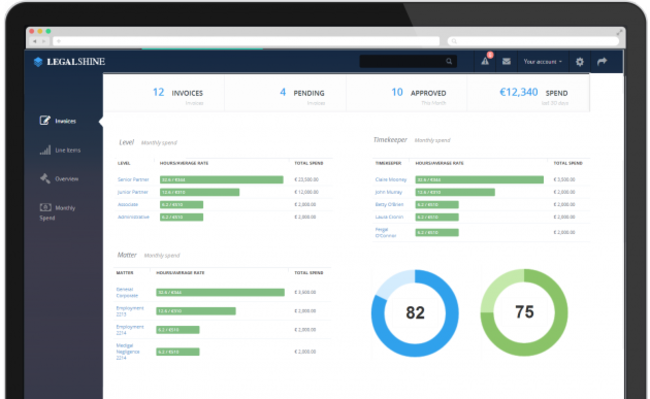The width and height of the screenshot is (650, 399).
Task: Open Line Items in the sidebar
Action: (68, 150)
